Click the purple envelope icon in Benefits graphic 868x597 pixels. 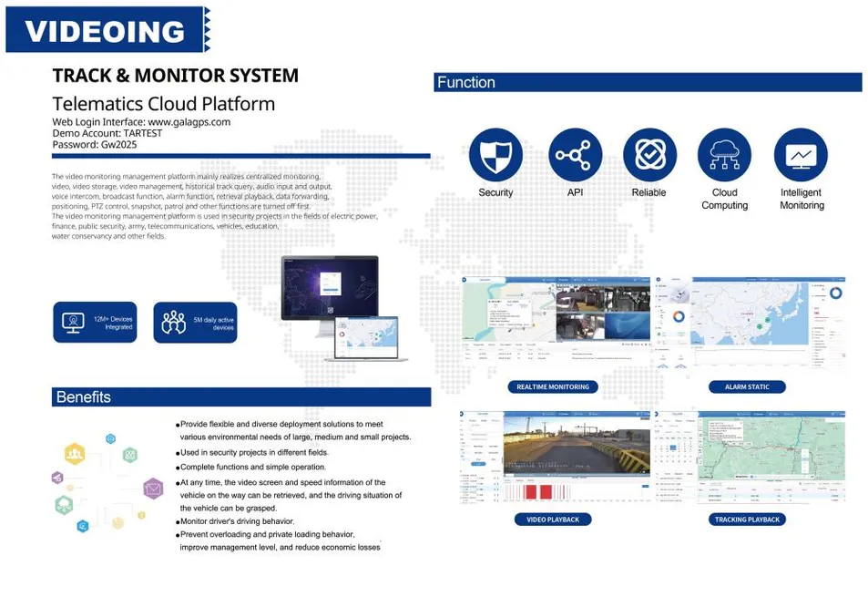[153, 489]
